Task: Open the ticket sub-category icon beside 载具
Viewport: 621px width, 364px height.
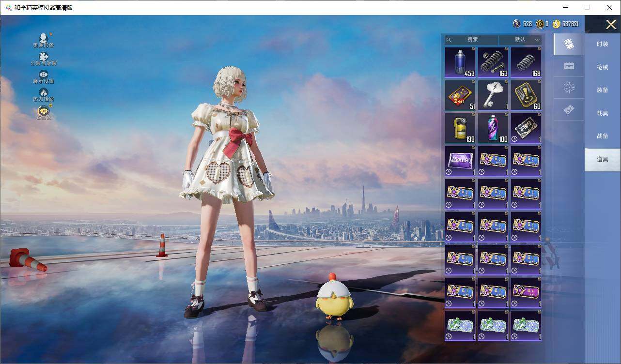Action: pos(569,110)
